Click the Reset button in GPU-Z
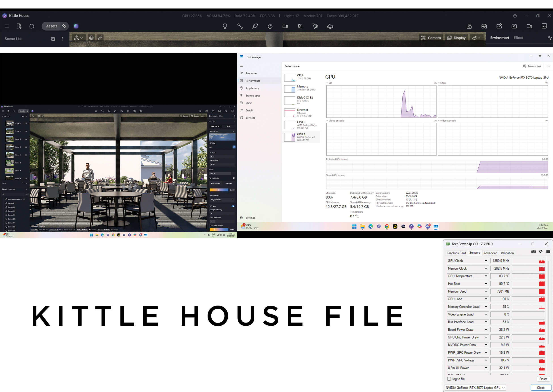This screenshot has width=553, height=392. coord(543,379)
